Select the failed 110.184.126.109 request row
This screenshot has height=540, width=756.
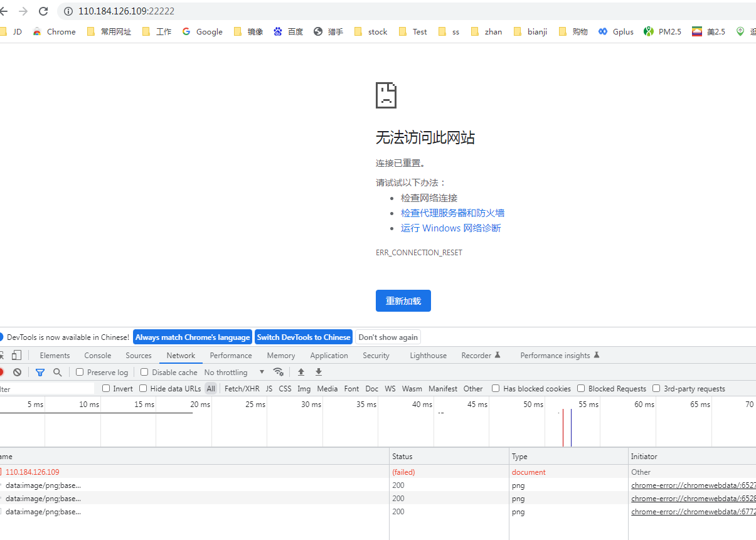[x=378, y=472]
